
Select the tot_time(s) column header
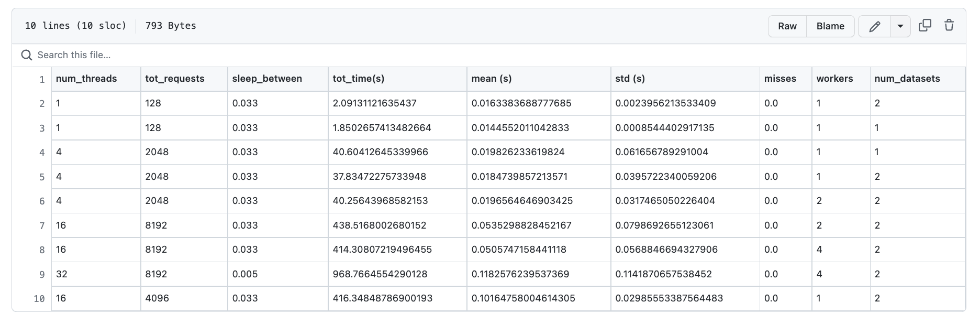point(359,79)
